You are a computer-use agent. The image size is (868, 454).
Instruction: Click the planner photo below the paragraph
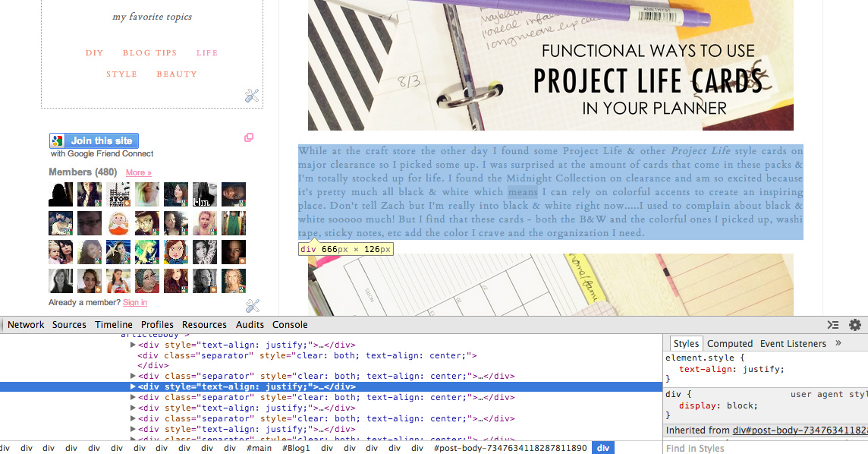tap(551, 285)
